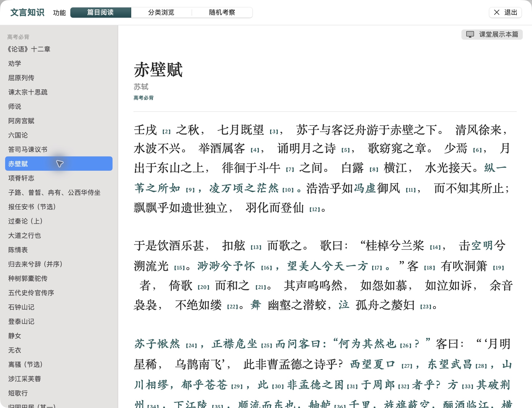Click the display monitor icon beside 课堂展示本篇
This screenshot has height=408, width=532.
(x=470, y=34)
